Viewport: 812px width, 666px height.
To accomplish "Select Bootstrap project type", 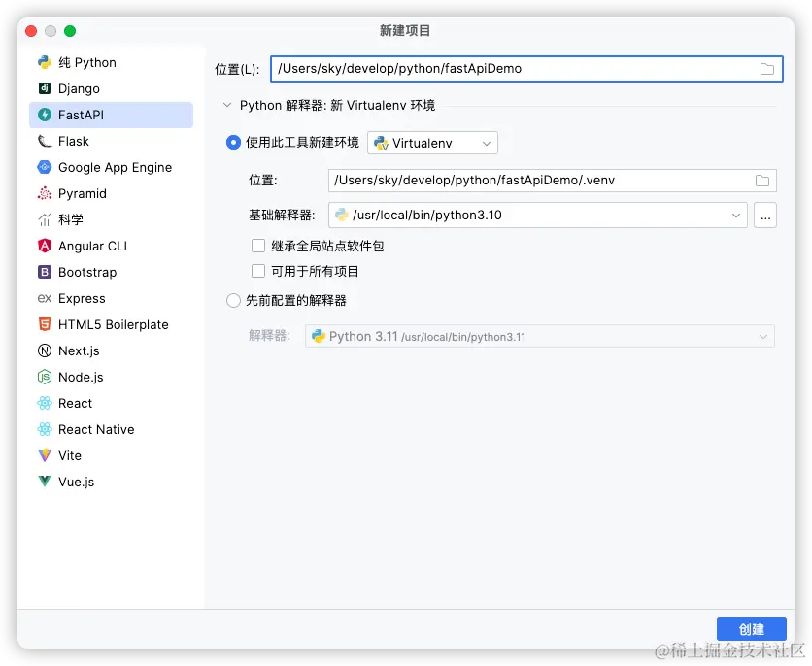I will click(x=112, y=272).
